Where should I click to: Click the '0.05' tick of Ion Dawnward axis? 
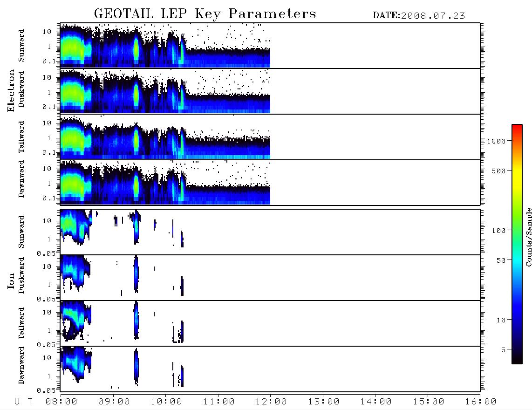click(x=46, y=390)
